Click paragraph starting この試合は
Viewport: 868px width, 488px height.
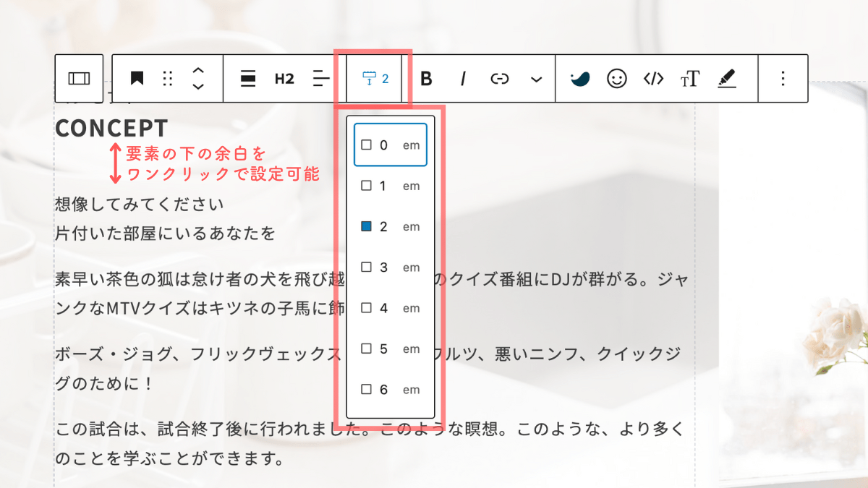pos(369,444)
